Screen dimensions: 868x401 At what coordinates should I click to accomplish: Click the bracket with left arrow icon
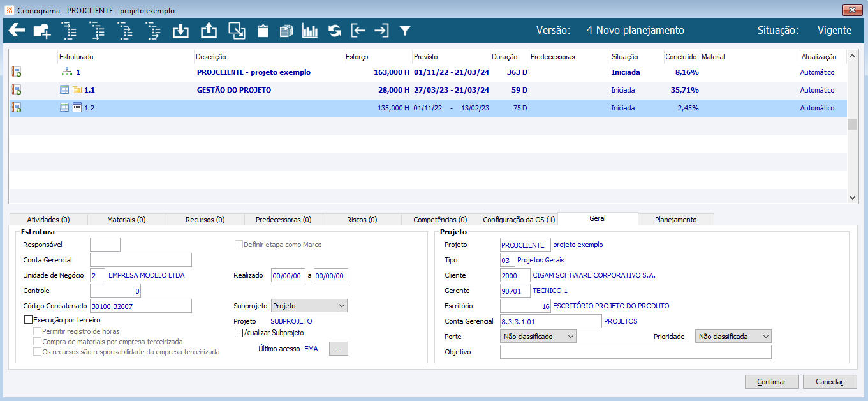pos(358,30)
